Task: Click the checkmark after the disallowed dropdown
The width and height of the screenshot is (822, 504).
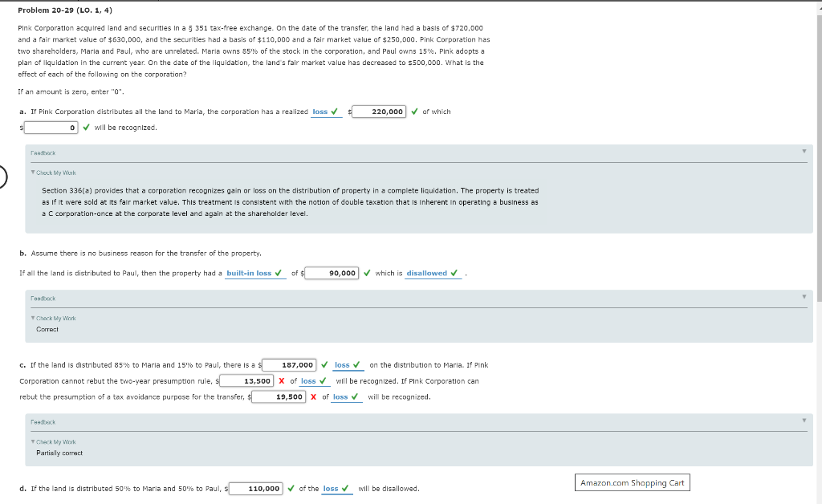Action: click(x=454, y=273)
